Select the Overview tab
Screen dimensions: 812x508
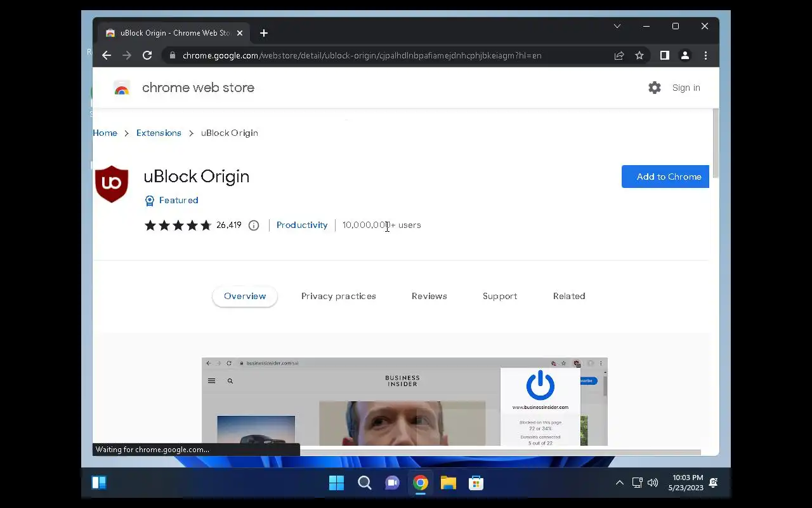tap(245, 297)
